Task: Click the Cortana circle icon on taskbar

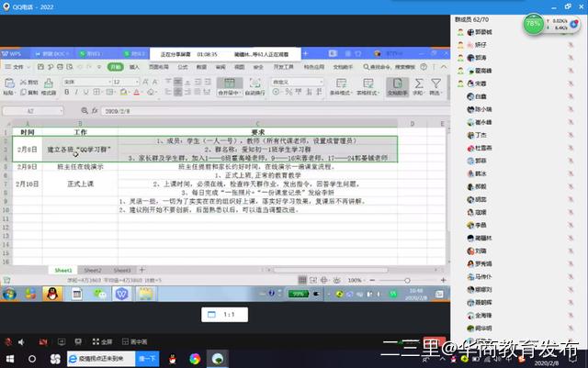Action: [32, 359]
